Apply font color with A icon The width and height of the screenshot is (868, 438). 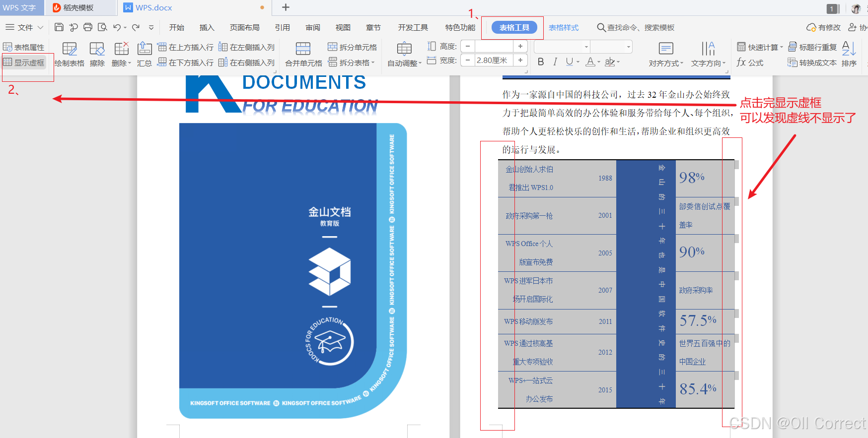pos(589,62)
